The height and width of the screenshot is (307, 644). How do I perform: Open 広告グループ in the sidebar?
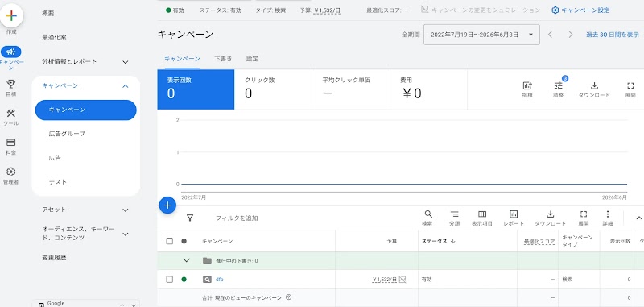coord(67,134)
